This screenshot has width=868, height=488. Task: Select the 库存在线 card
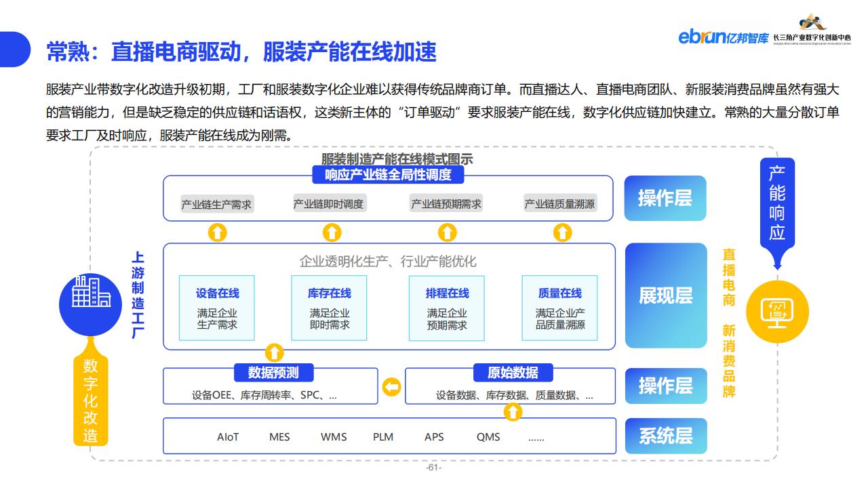pyautogui.click(x=330, y=308)
